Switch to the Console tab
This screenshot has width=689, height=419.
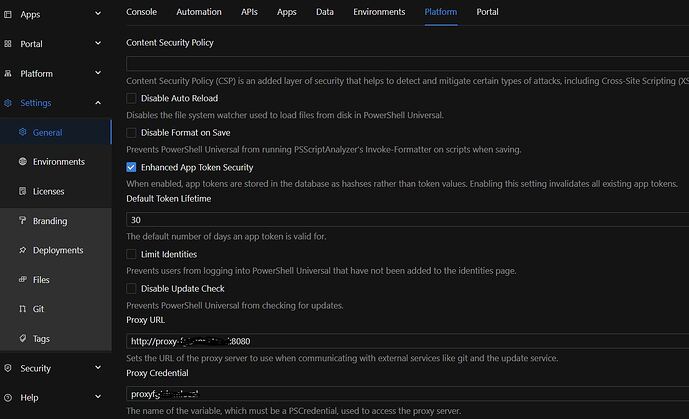pyautogui.click(x=141, y=12)
